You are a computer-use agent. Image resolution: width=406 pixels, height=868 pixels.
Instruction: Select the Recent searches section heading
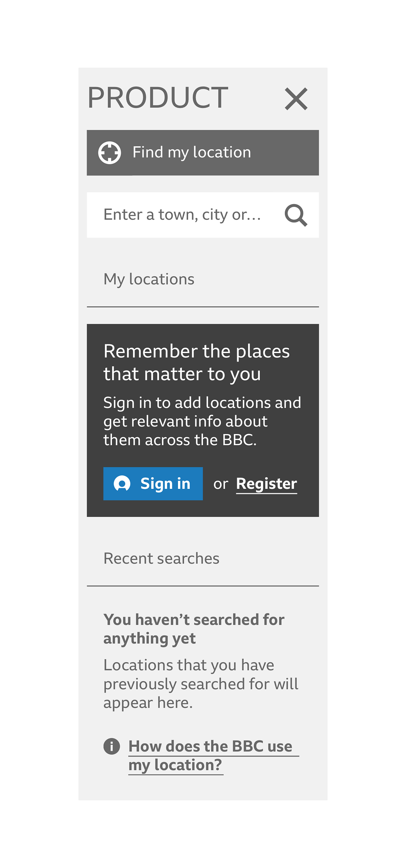(x=161, y=558)
